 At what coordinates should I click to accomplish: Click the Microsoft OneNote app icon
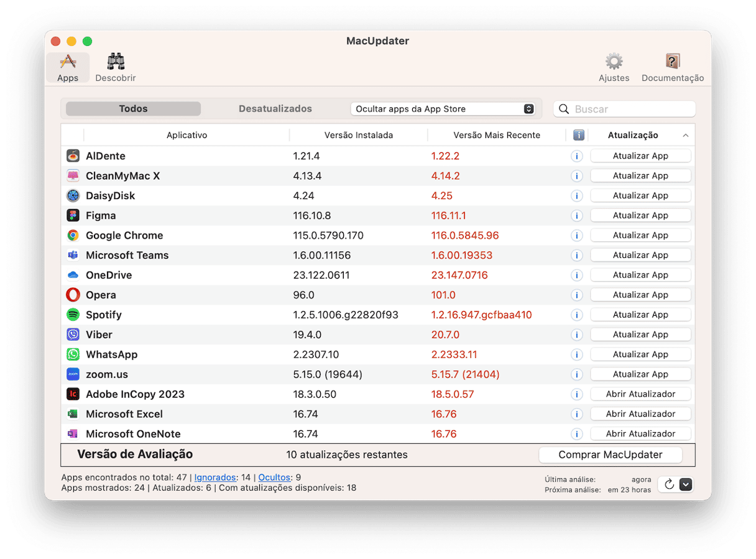pyautogui.click(x=73, y=434)
